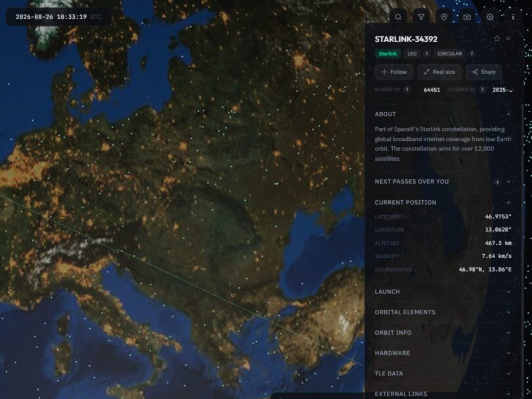Click the LEO orbit tag
This screenshot has width=532, height=399.
click(412, 54)
